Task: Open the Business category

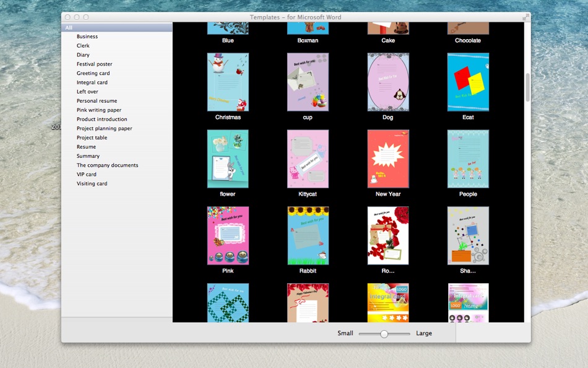Action: 87,37
